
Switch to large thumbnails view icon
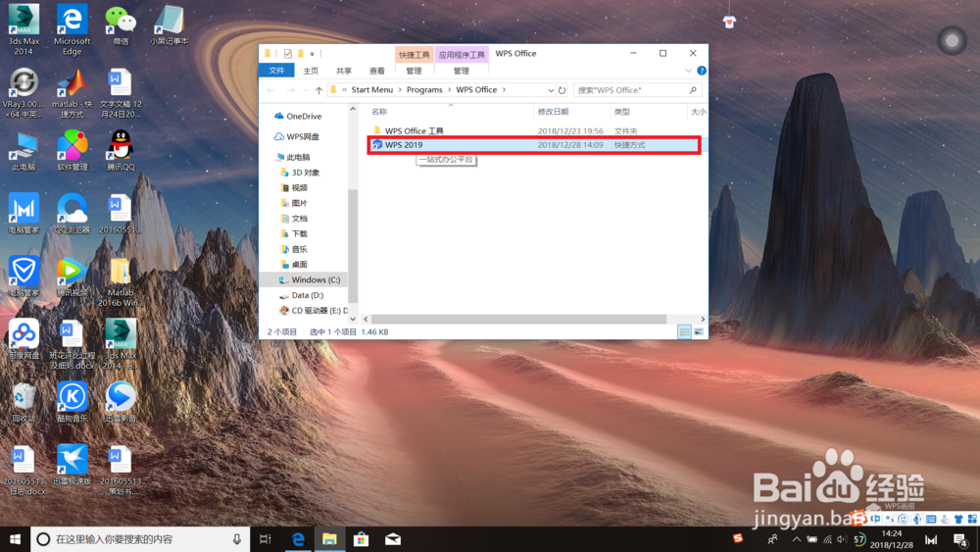coord(699,332)
